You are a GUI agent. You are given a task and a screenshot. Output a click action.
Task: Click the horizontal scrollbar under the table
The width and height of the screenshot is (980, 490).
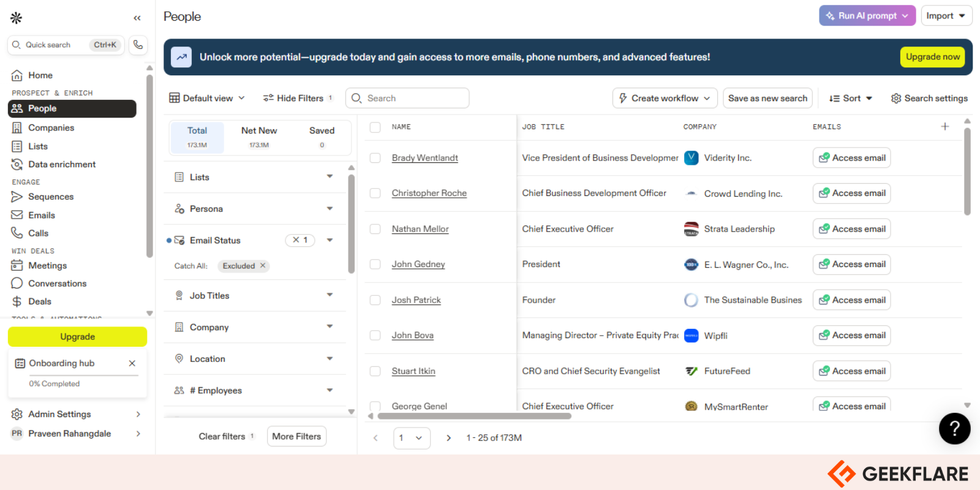point(474,416)
